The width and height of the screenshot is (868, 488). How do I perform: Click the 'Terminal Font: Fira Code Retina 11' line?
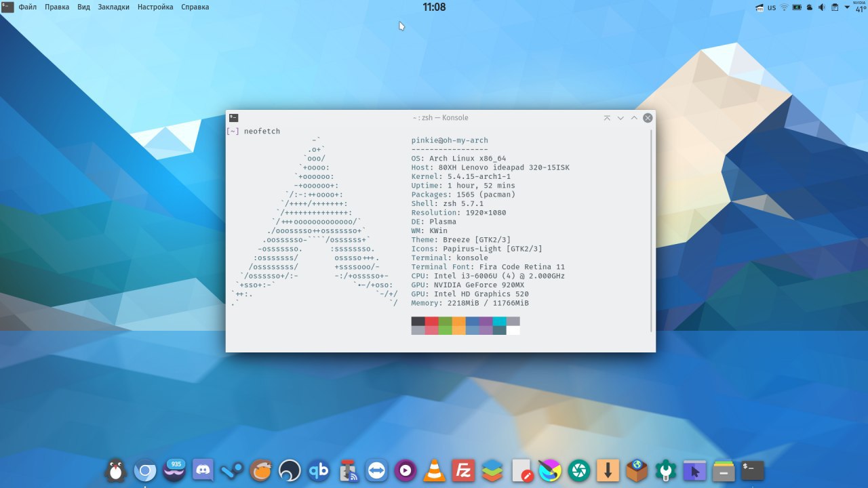tap(488, 267)
